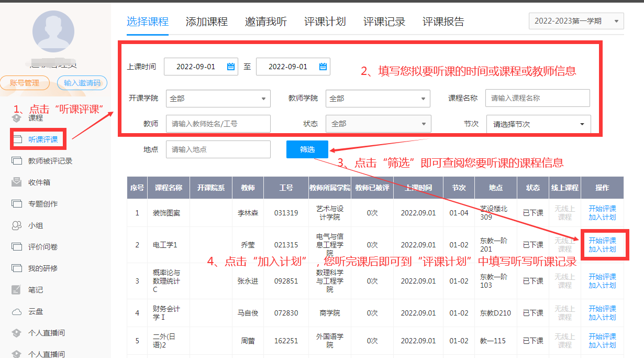Click 开始评课 for 财务会计学 row

[602, 309]
